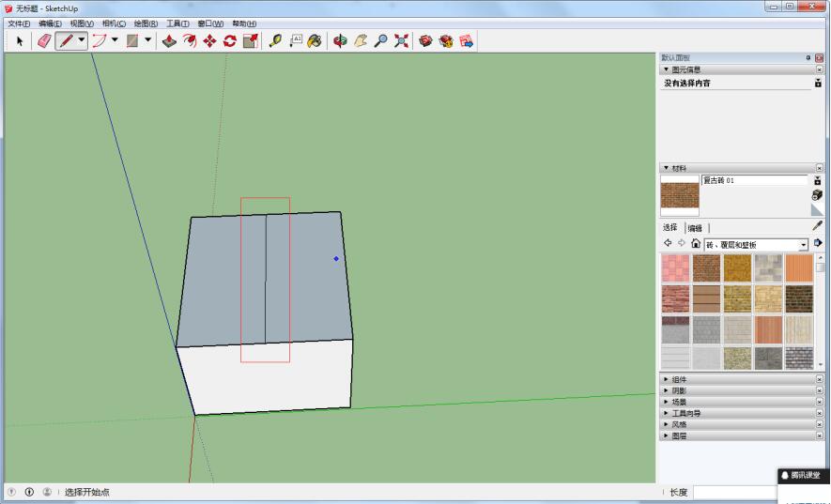Click the materials home button
This screenshot has width=831, height=504.
point(695,244)
